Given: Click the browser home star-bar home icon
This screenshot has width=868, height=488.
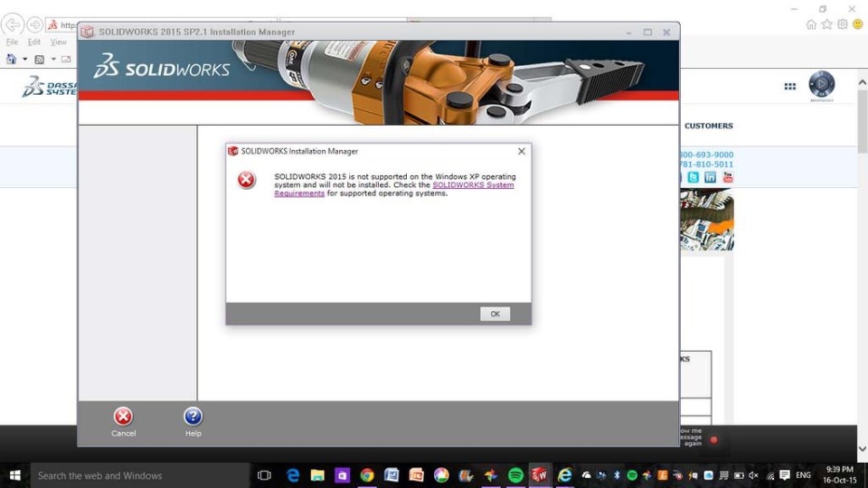Looking at the screenshot, I should pyautogui.click(x=811, y=24).
